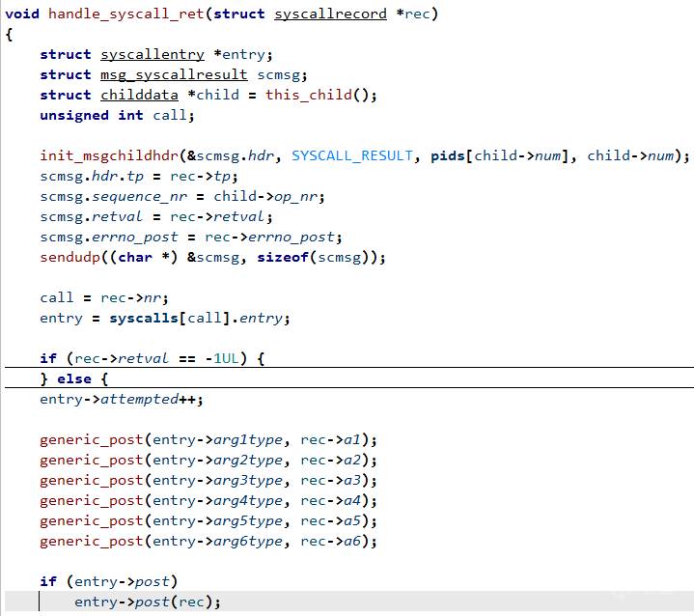694x616 pixels.
Task: Click the child->op_nr expression
Action: pyautogui.click(x=268, y=197)
